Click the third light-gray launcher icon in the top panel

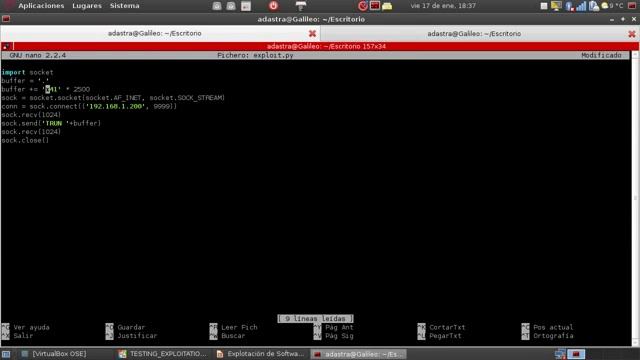(246, 6)
